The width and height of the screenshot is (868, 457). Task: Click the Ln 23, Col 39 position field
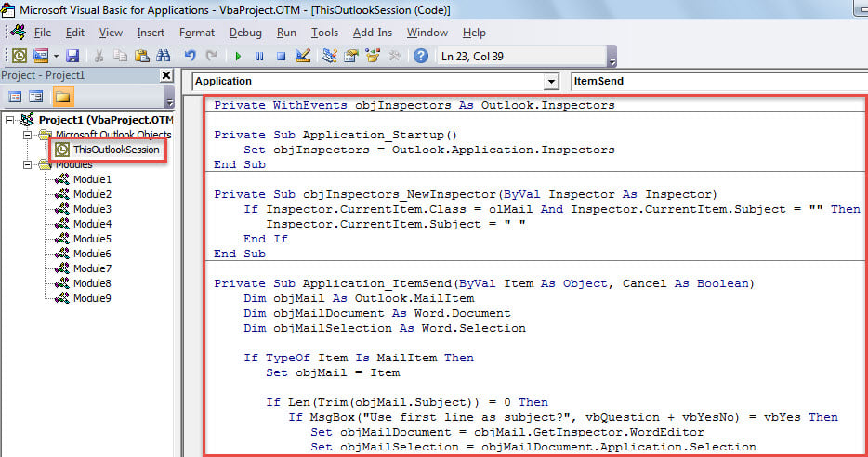521,57
